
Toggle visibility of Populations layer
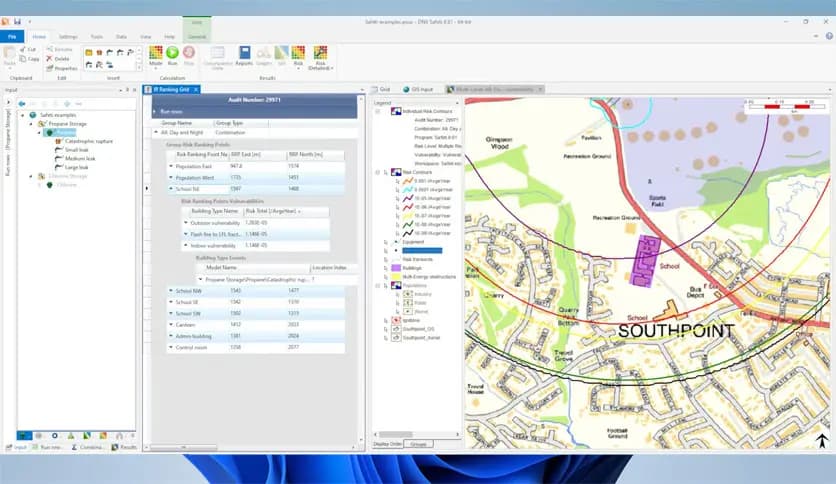(386, 286)
